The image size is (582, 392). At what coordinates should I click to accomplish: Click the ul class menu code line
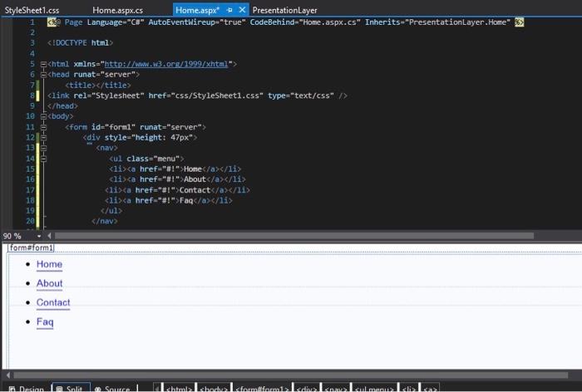(x=146, y=159)
